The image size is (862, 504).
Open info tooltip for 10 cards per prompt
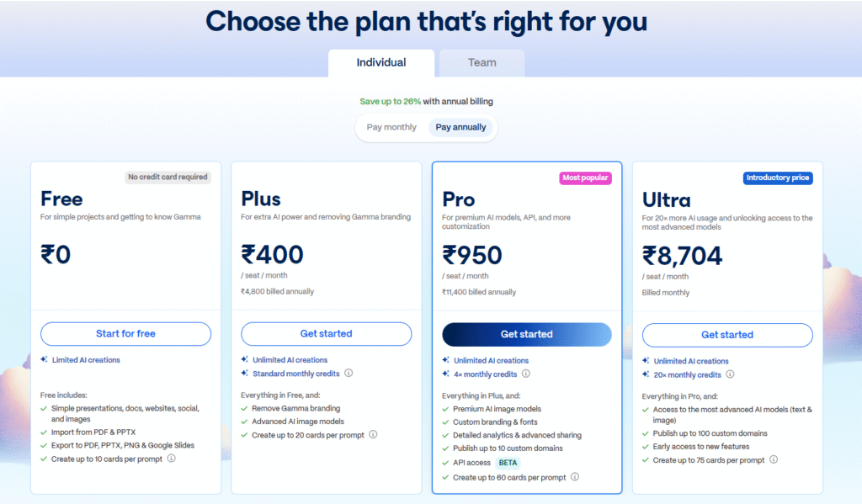(171, 459)
